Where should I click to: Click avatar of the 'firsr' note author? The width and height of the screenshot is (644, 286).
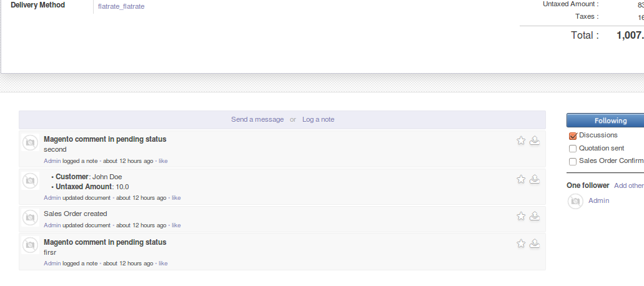point(30,245)
